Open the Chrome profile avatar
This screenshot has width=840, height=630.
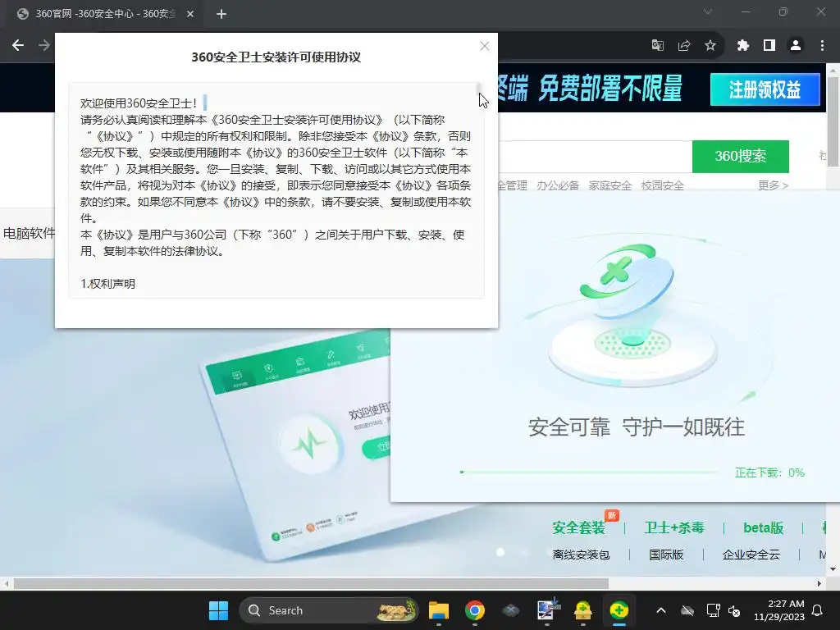pyautogui.click(x=796, y=46)
